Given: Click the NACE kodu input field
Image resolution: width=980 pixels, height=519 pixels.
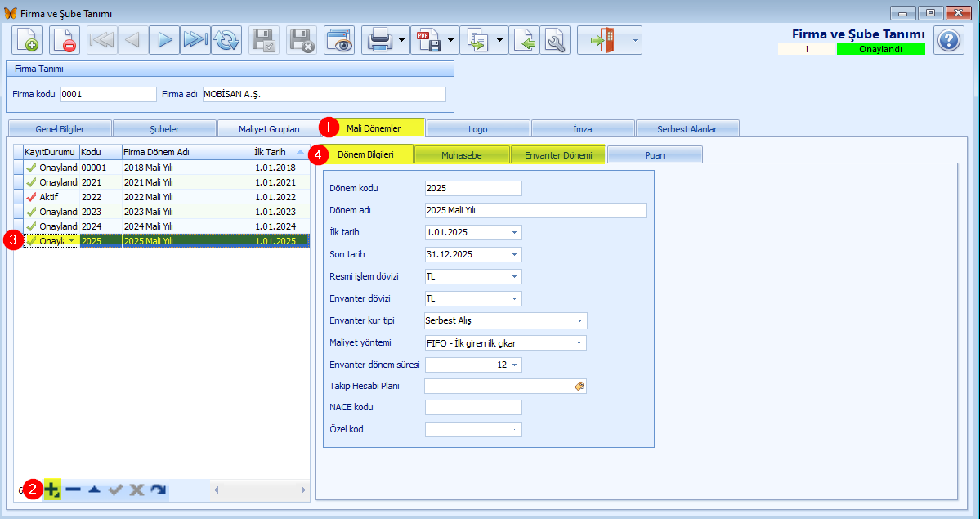Looking at the screenshot, I should tap(473, 408).
